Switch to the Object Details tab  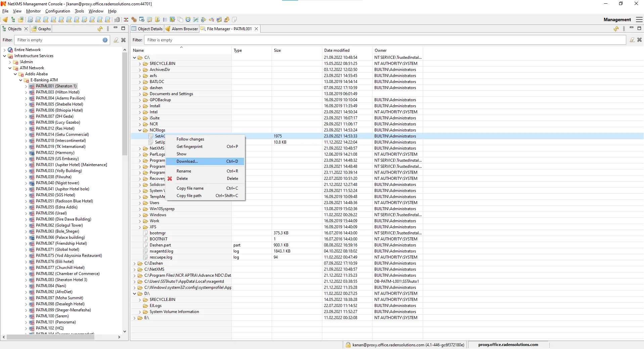click(149, 29)
